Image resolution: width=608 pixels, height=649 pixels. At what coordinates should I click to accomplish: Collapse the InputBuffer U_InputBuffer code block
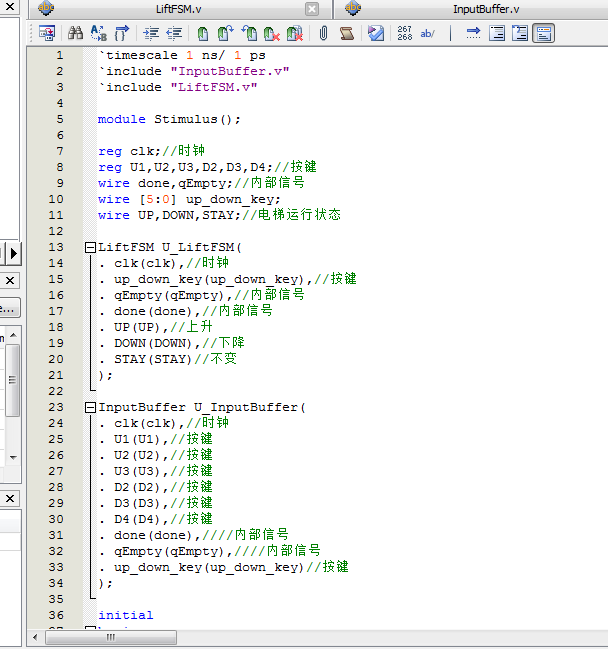[x=90, y=408]
